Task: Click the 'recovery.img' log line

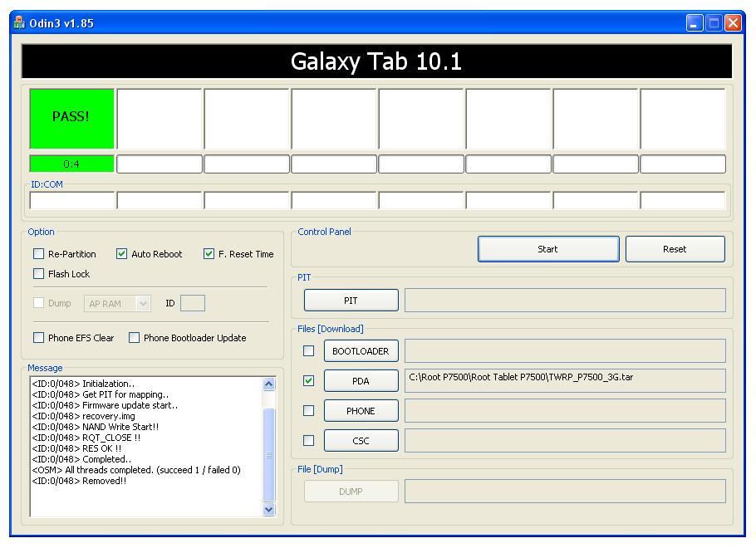Action: point(83,416)
